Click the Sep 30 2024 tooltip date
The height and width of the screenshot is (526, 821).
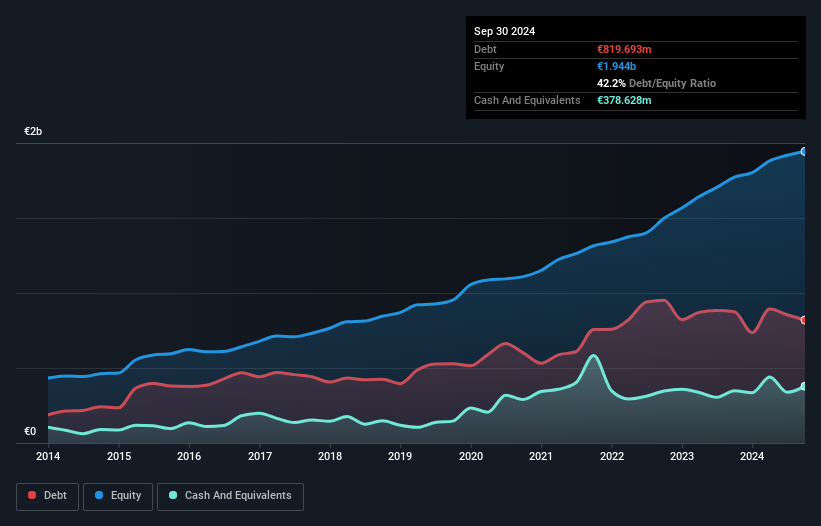504,31
